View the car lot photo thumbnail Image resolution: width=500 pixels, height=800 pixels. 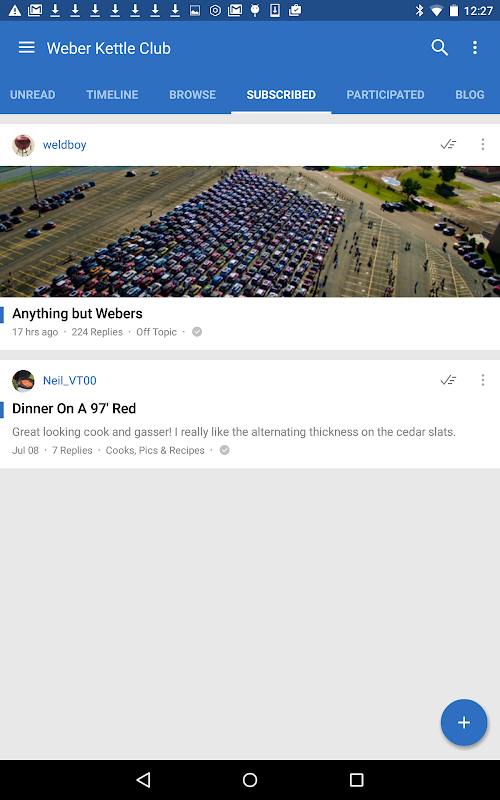click(250, 232)
